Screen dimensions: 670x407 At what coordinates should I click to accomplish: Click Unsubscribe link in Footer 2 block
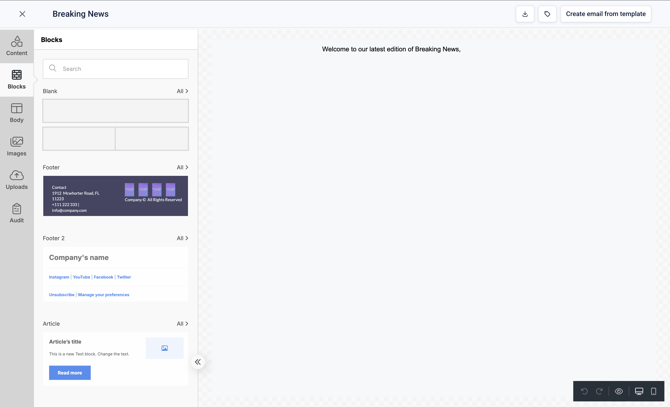(62, 295)
